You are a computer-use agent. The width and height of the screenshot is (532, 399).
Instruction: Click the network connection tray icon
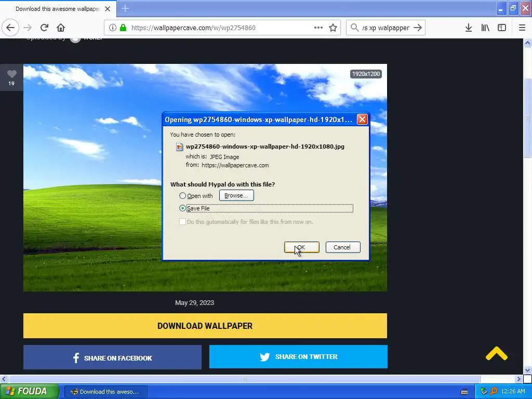click(484, 392)
